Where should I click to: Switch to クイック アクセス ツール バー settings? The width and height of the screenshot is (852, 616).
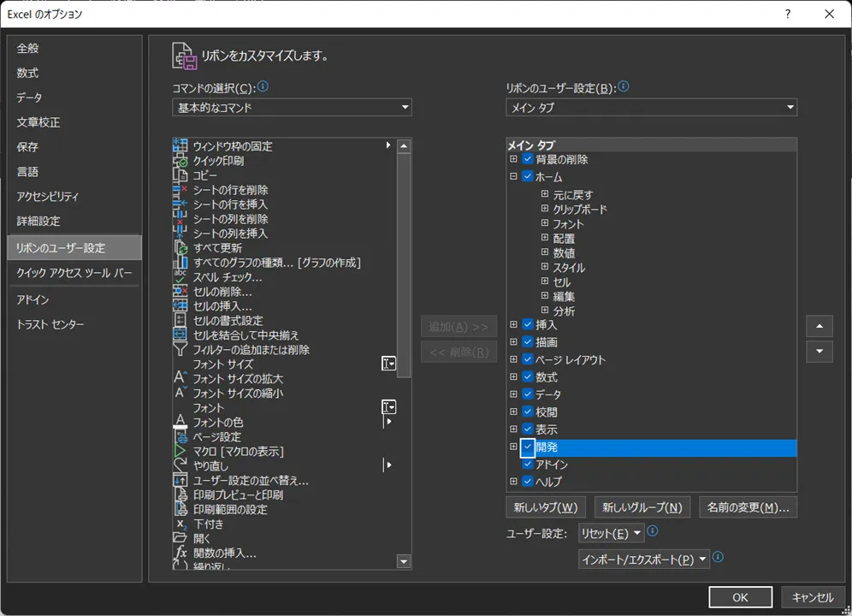coord(74,273)
